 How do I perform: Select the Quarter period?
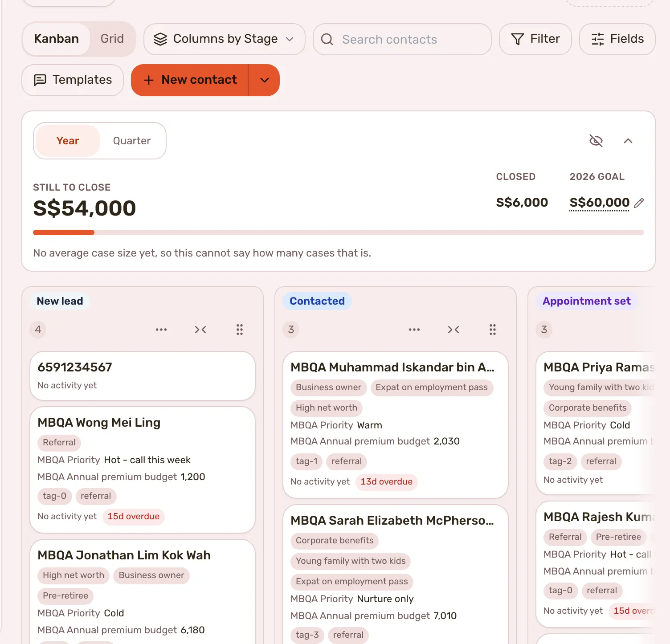(132, 141)
